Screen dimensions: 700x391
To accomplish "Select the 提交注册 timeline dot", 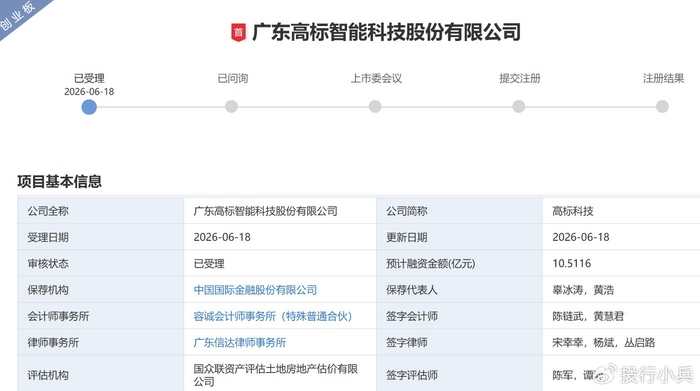I will coord(518,107).
